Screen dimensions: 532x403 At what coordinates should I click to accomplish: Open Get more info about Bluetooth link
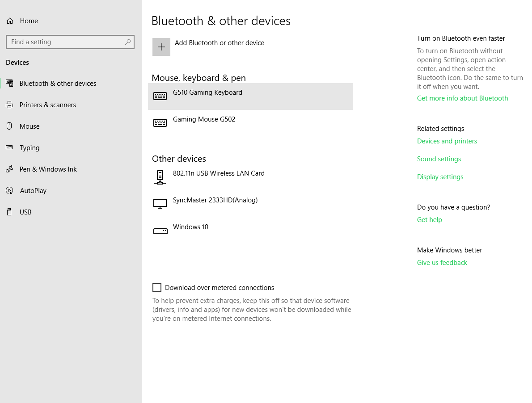coord(462,98)
